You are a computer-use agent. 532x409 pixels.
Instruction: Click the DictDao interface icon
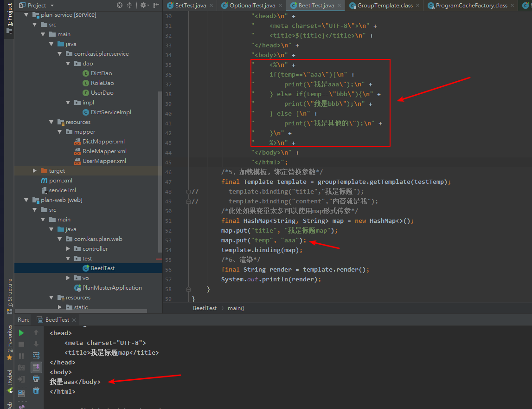(x=86, y=73)
